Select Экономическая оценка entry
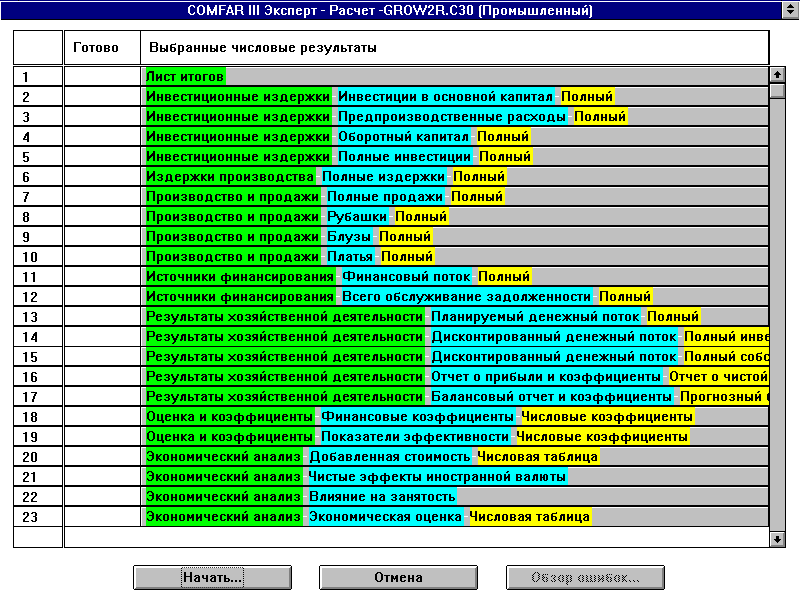Viewport: 800px width, 600px height. coord(386,517)
